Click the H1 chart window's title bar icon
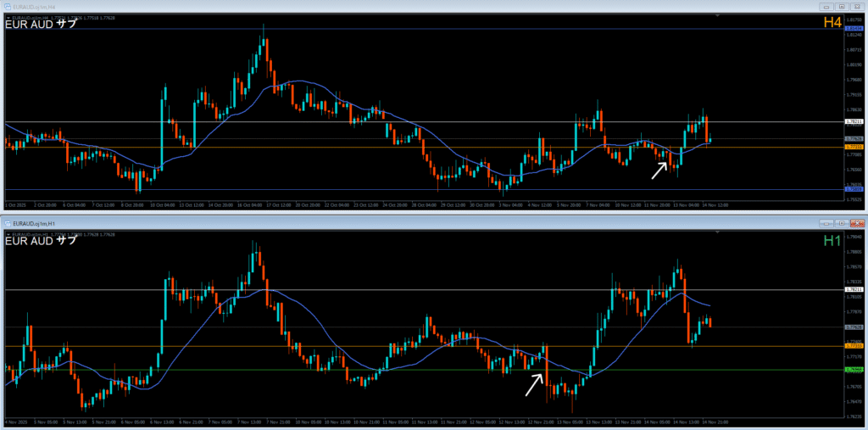 click(6, 222)
